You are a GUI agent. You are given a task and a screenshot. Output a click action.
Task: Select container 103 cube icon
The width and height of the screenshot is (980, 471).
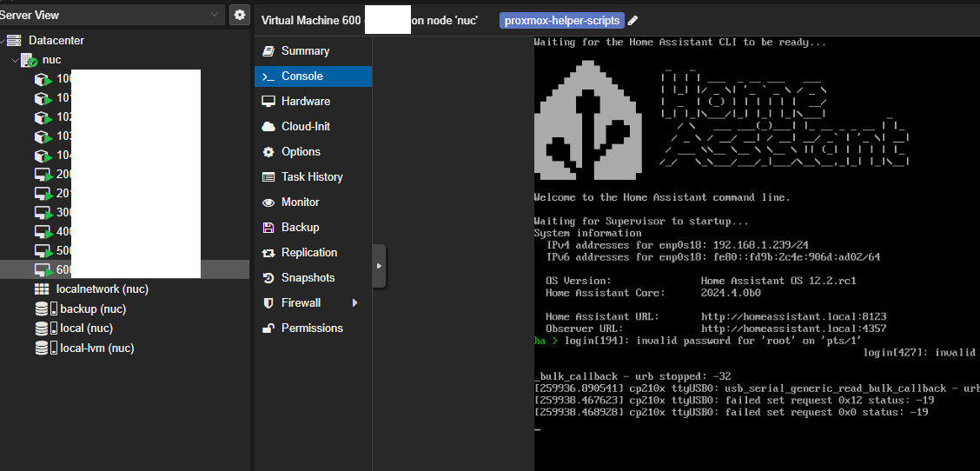pyautogui.click(x=43, y=136)
